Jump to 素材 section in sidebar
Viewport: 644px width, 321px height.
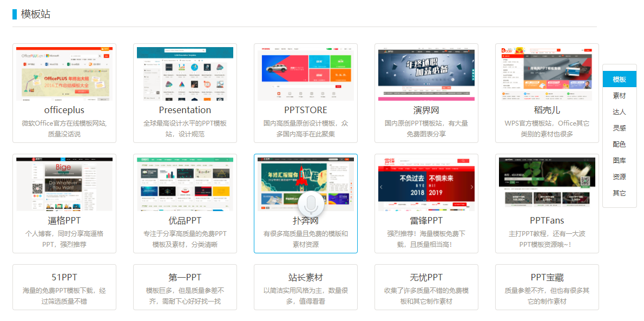pos(619,96)
